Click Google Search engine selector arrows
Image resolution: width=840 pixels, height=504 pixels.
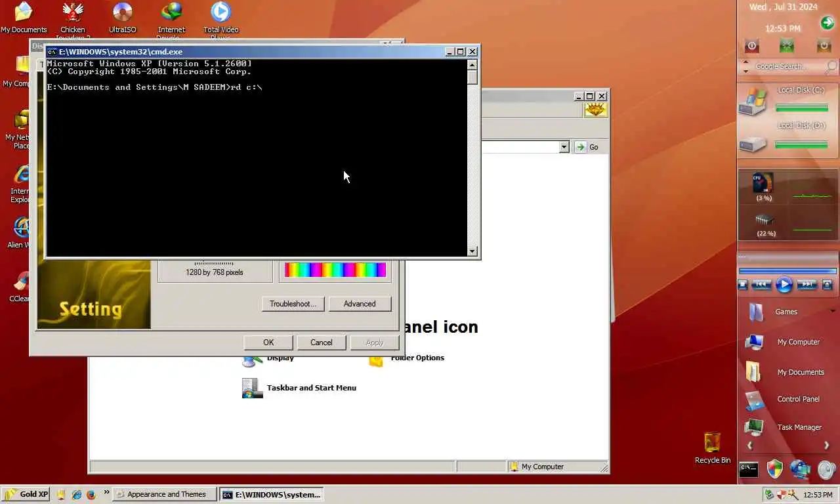click(x=745, y=66)
